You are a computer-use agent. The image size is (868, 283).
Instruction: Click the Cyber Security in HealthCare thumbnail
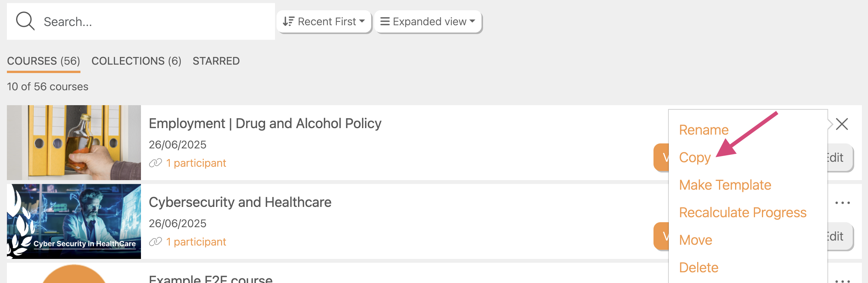pos(74,221)
